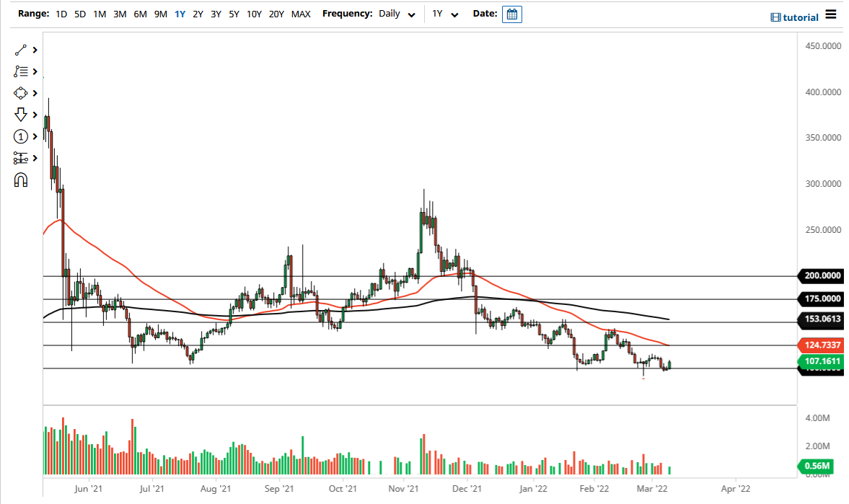The height and width of the screenshot is (504, 849).
Task: Open the Date calendar picker
Action: [512, 13]
